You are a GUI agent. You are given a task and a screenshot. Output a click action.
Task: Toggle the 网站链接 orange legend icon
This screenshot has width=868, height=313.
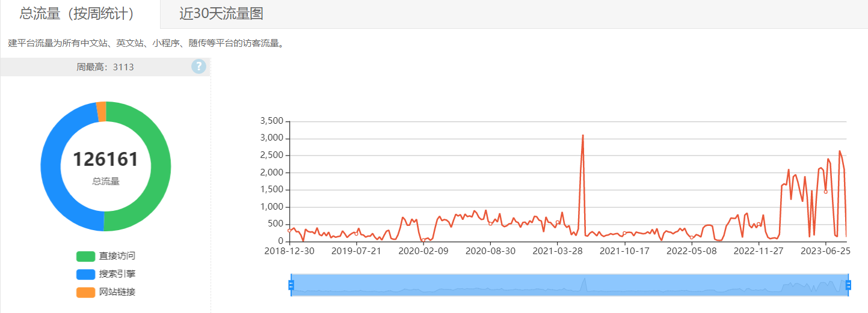point(85,293)
